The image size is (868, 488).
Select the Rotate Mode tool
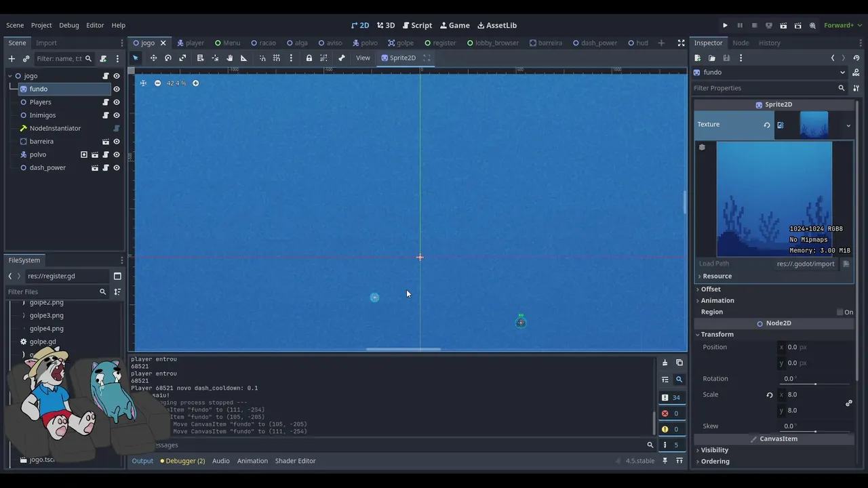pos(168,58)
